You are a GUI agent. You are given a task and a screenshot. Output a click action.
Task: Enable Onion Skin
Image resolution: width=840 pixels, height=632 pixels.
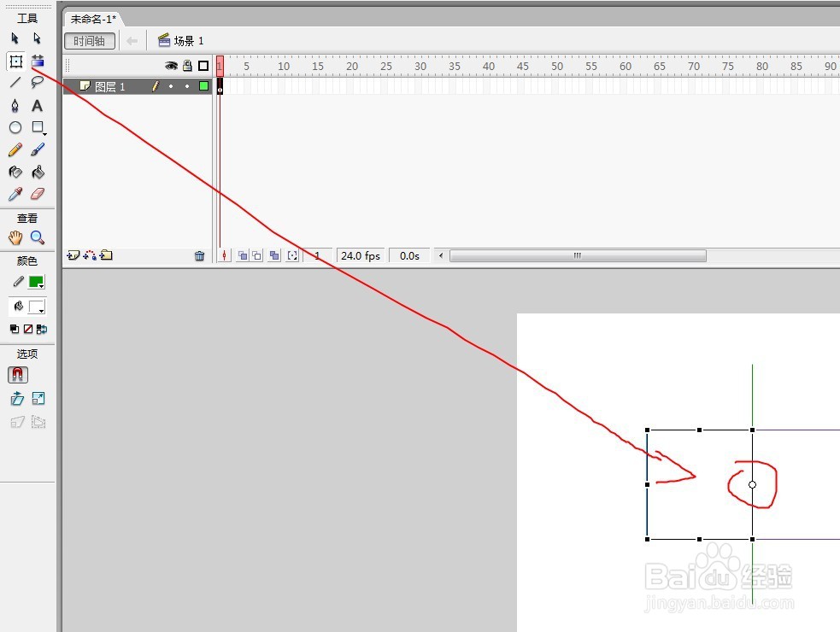[x=243, y=256]
